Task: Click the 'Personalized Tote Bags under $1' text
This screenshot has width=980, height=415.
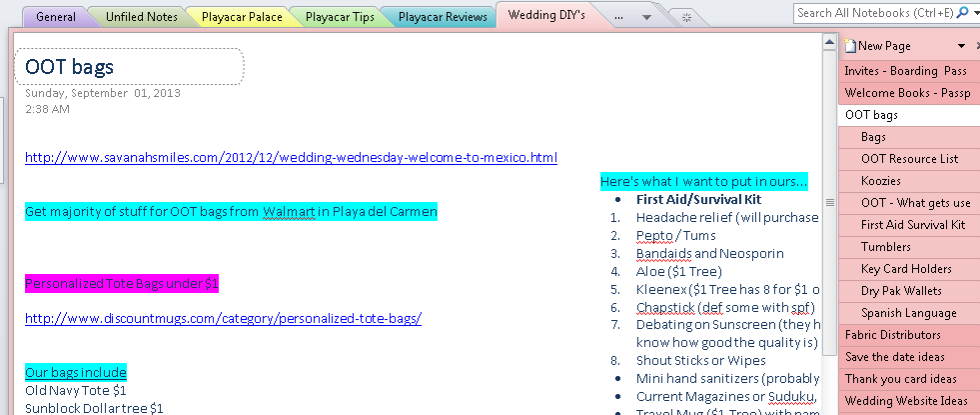Action: pyautogui.click(x=122, y=284)
